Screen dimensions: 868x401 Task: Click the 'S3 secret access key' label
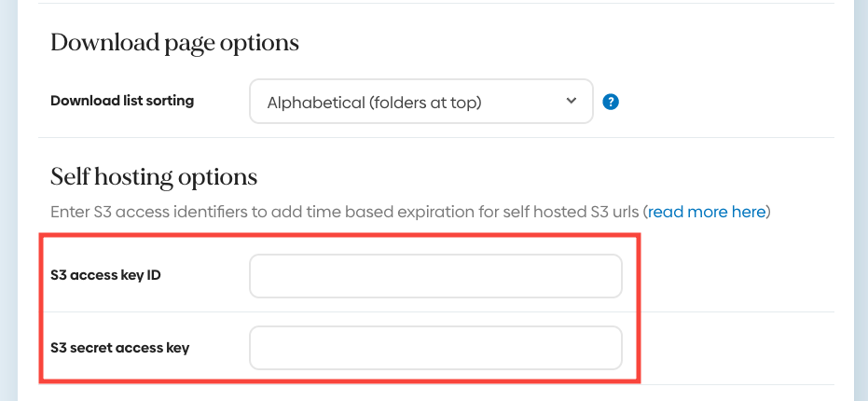(x=120, y=348)
